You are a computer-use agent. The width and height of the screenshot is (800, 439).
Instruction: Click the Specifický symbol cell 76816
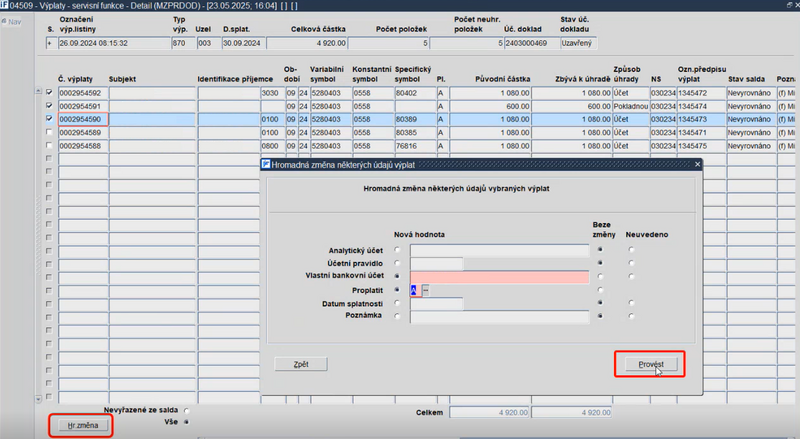(415, 145)
